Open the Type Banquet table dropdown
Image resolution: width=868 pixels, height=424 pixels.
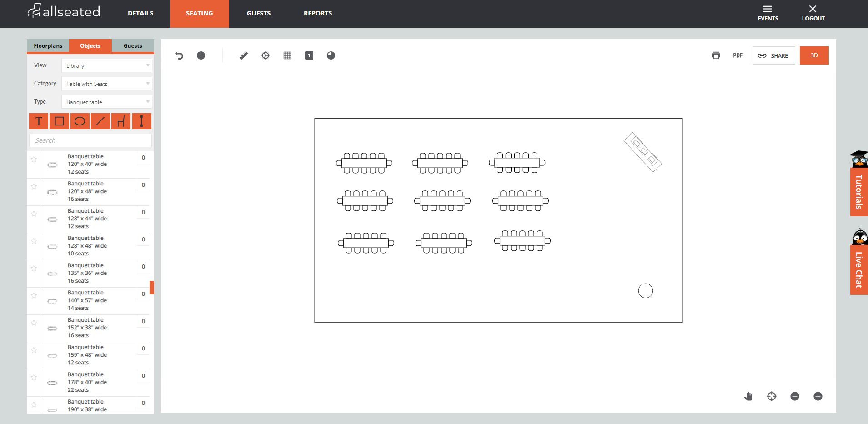click(x=106, y=102)
